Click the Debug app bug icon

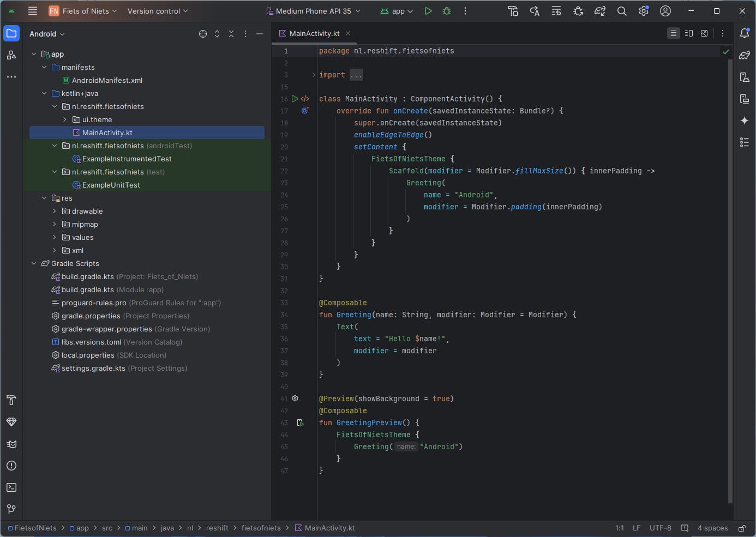click(447, 11)
